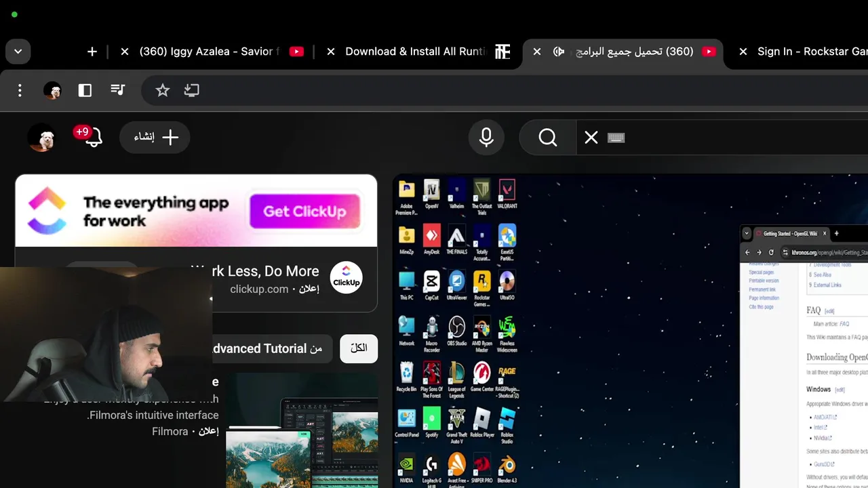Screen dimensions: 868x488
Task: Open the AMD/ATI link on OpenGL Wiki
Action: coord(825,418)
